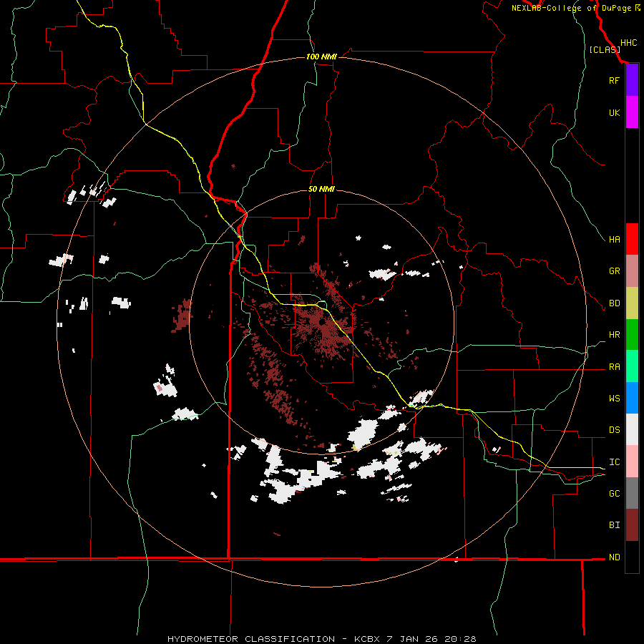This screenshot has width=644, height=644.
Task: Click the NEXLAB-College of DuPage text
Action: point(572,8)
